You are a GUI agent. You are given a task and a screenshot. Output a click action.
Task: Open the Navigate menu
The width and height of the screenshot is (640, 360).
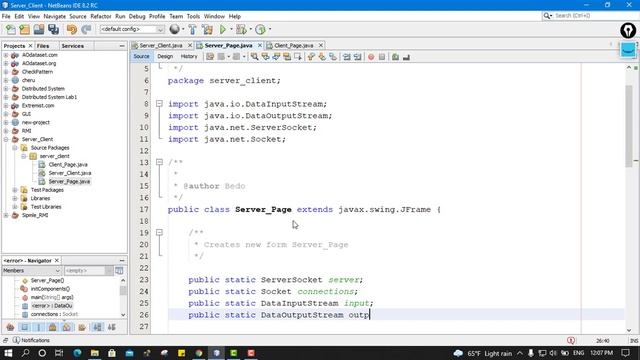(x=55, y=16)
